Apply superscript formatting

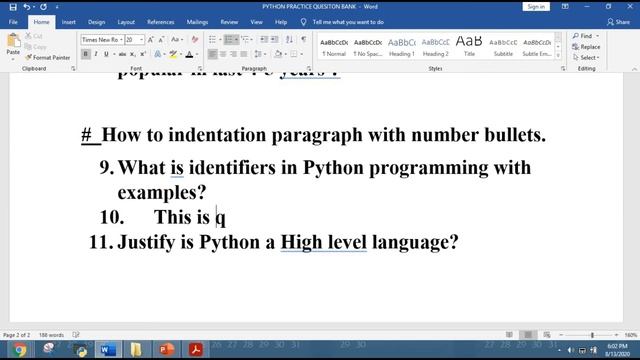143,54
